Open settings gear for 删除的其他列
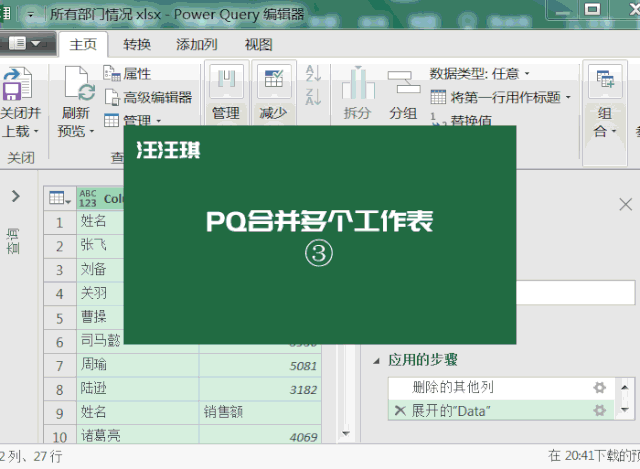Image resolution: width=640 pixels, height=469 pixels. point(599,387)
